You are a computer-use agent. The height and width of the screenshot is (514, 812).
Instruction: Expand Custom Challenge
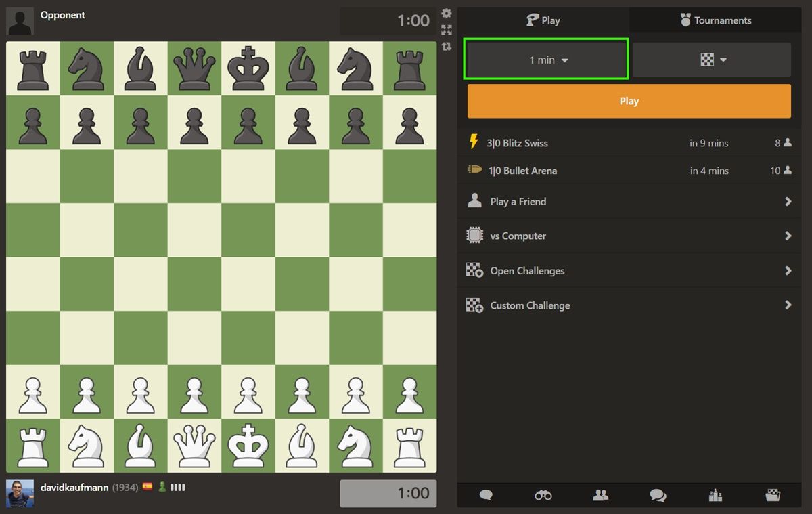pyautogui.click(x=629, y=305)
